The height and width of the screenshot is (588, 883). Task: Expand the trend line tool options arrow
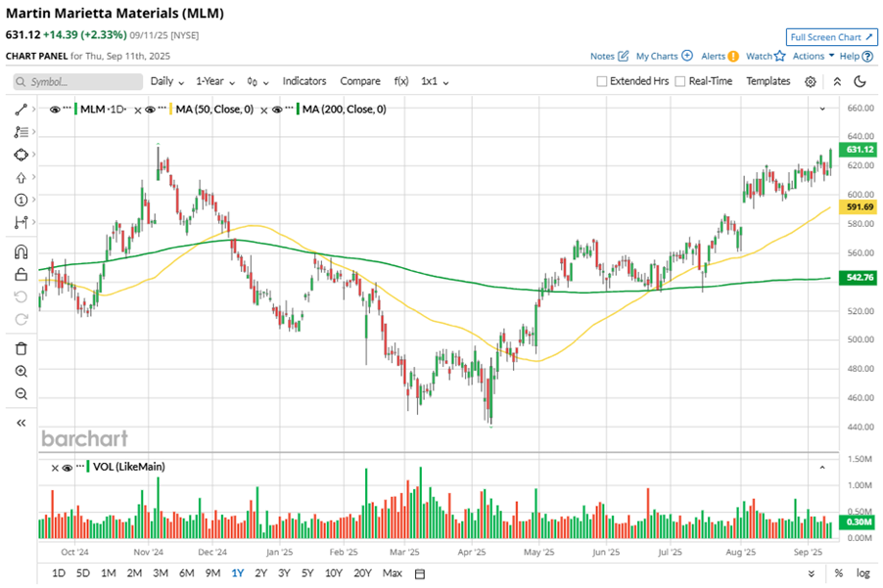(34, 110)
